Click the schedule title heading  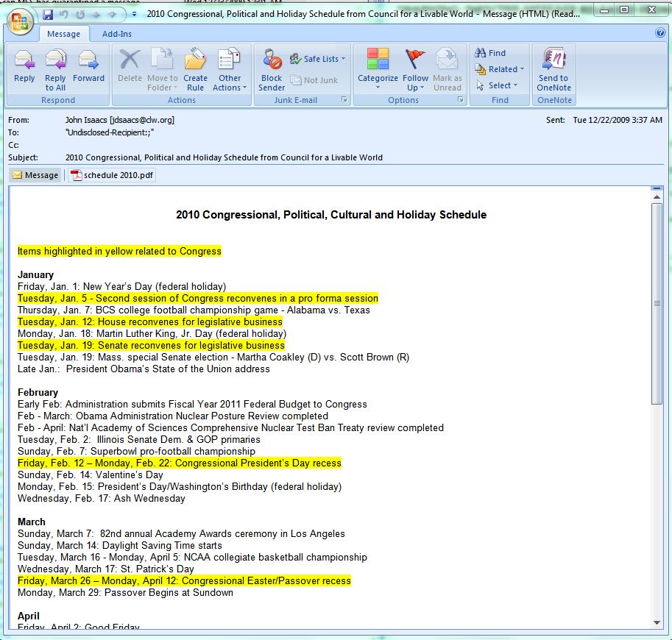tap(331, 215)
